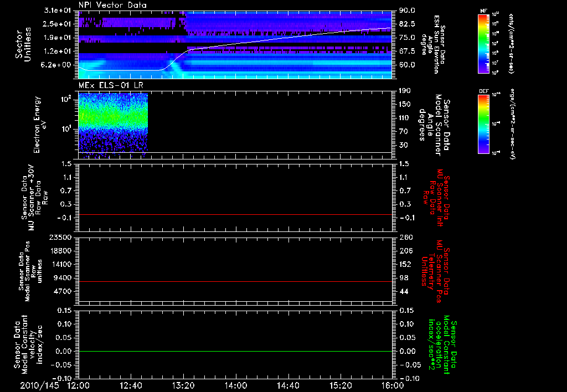
Task: Click the '190' scanner angle tick value
Action: pos(405,91)
